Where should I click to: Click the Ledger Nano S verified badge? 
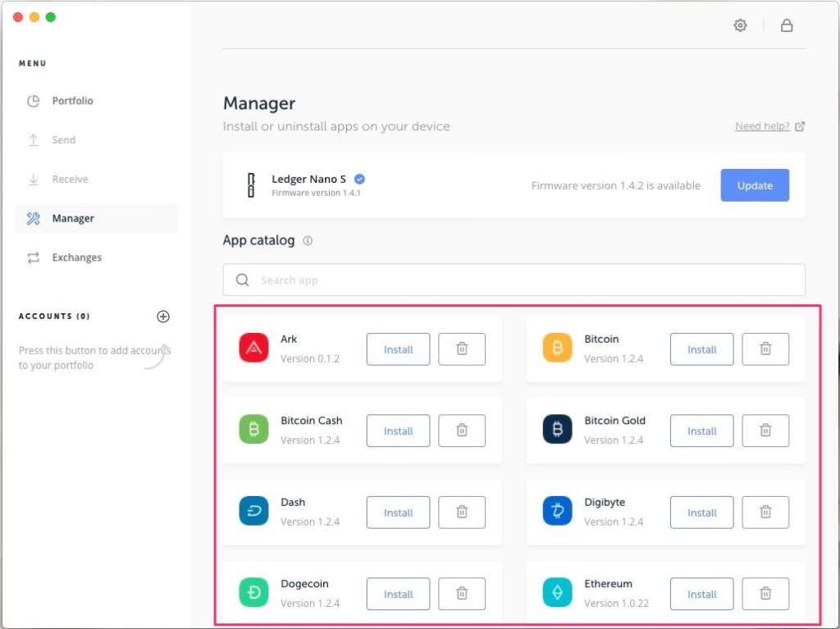point(359,180)
